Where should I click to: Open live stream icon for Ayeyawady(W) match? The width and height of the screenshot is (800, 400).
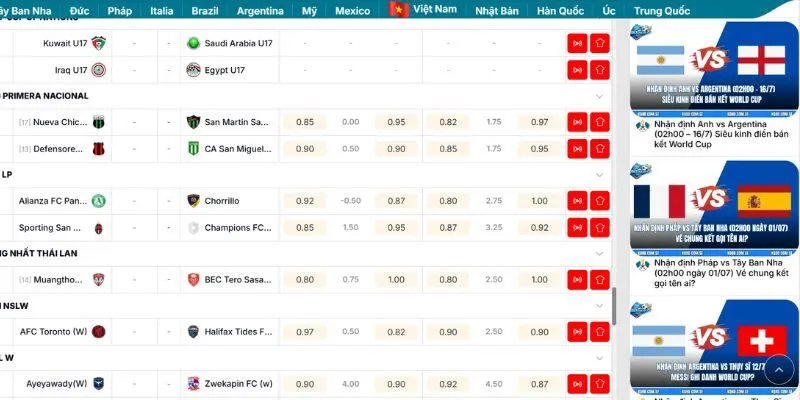(577, 384)
